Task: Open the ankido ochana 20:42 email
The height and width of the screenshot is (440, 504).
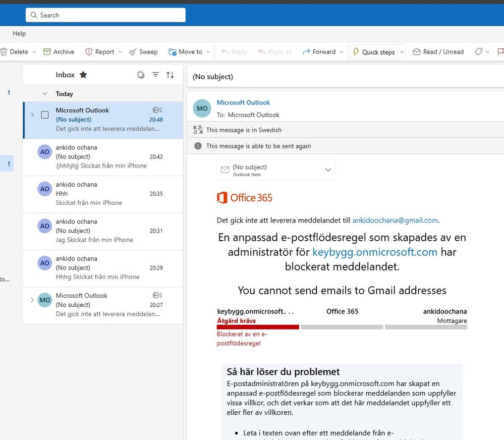Action: pyautogui.click(x=103, y=157)
